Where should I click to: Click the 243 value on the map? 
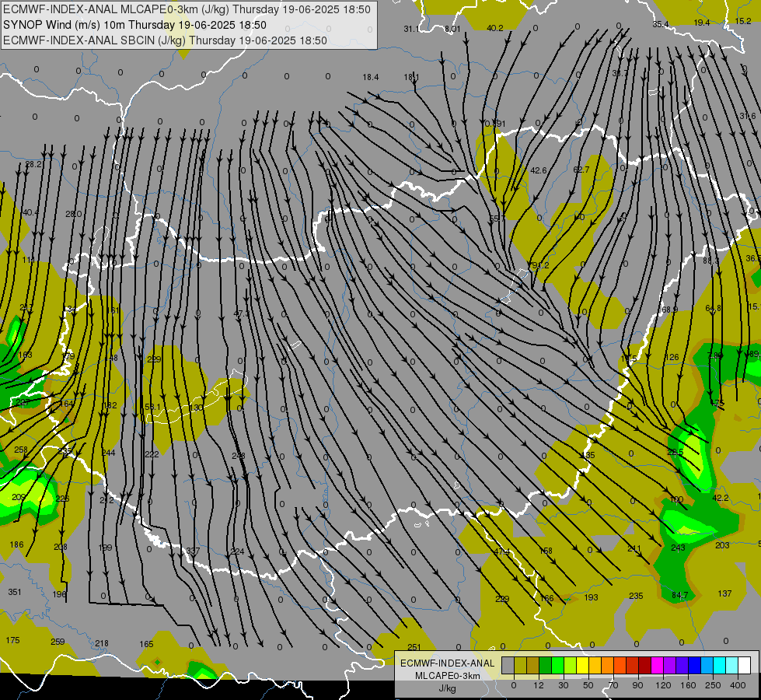(678, 548)
